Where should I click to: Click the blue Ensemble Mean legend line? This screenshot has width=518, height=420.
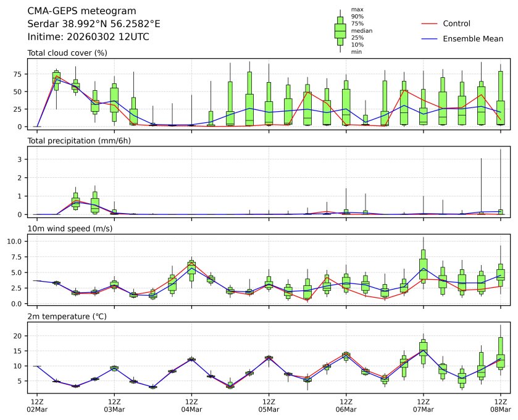430,39
